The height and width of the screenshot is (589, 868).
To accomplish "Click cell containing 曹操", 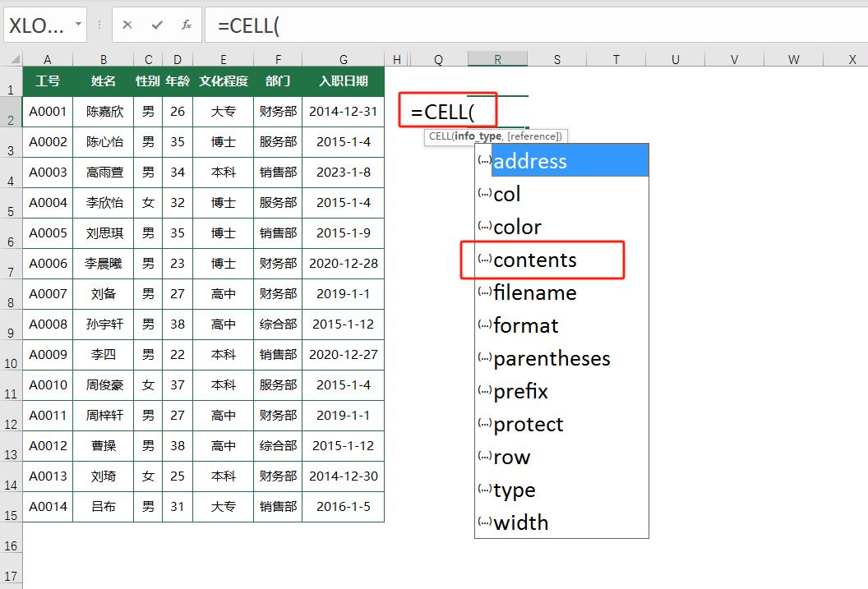I will 104,446.
